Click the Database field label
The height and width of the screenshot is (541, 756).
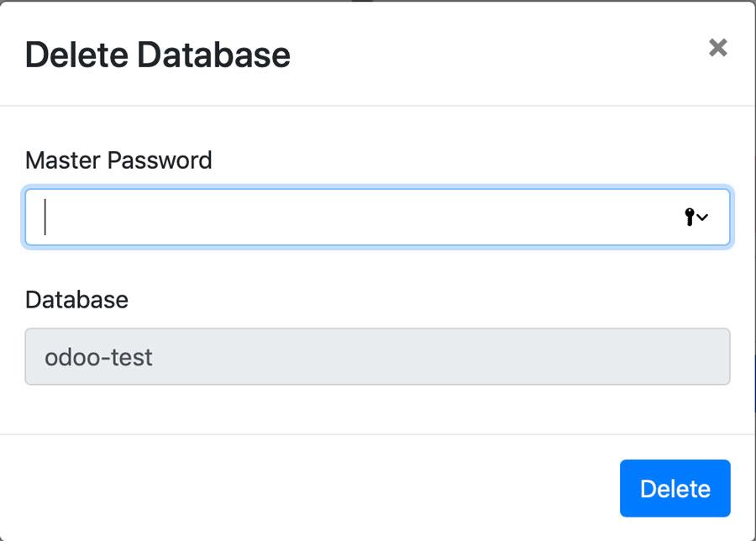click(x=76, y=299)
